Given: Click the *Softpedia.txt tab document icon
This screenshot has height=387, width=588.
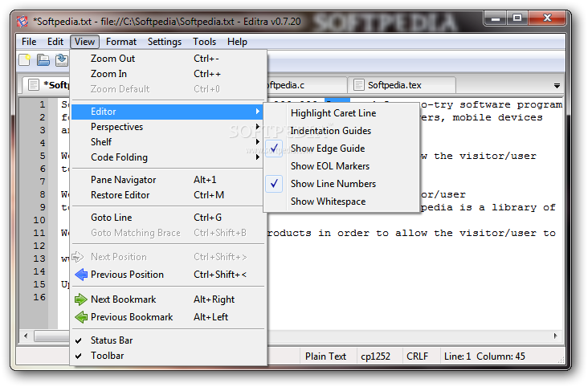Looking at the screenshot, I should coord(34,85).
